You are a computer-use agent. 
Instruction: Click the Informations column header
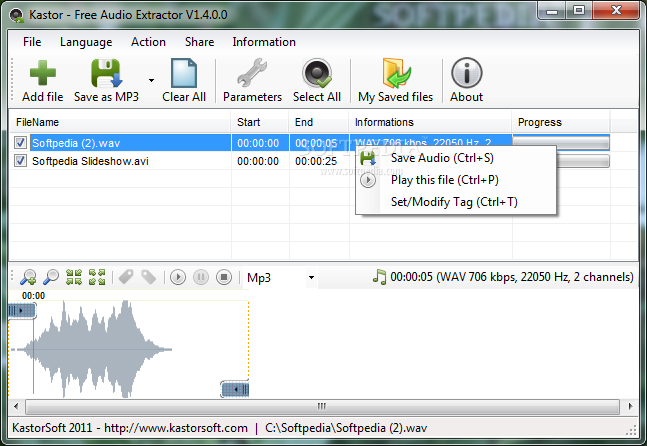click(430, 122)
